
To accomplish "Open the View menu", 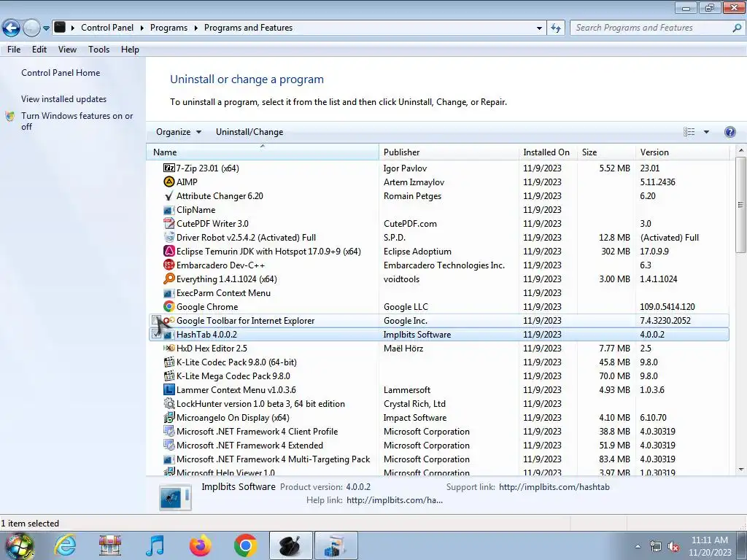I will (67, 50).
